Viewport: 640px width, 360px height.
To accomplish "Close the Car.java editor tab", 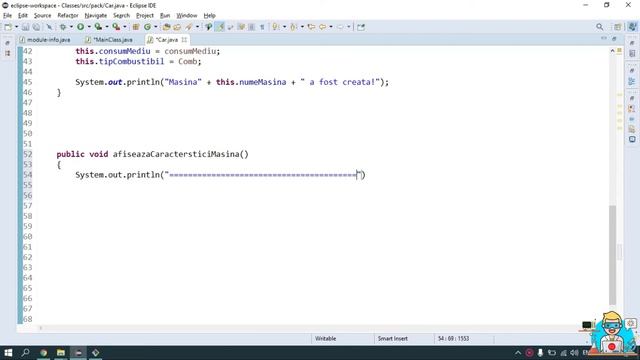I will click(184, 40).
